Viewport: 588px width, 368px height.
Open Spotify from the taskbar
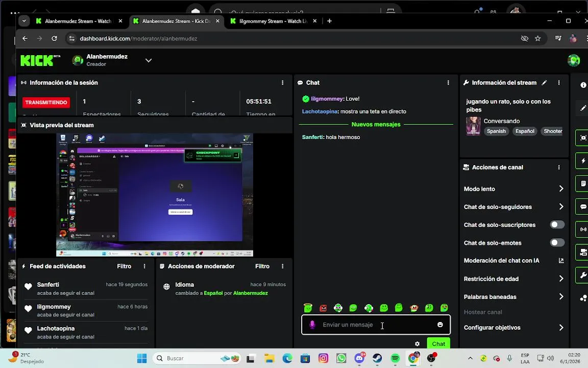(x=395, y=358)
